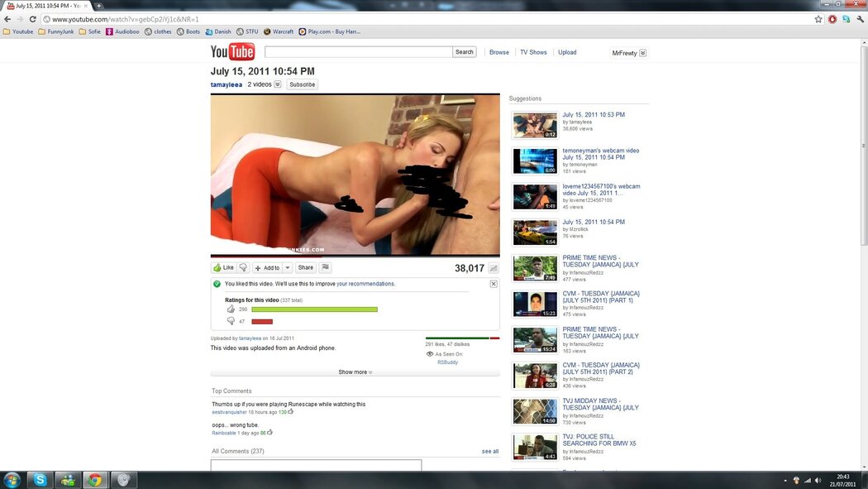The width and height of the screenshot is (868, 489).
Task: Bookmark this page via the omnibox star
Action: (818, 17)
